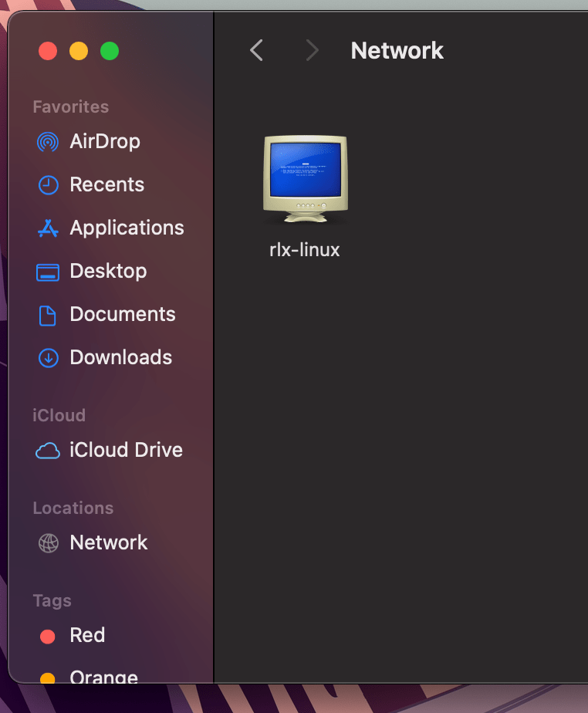Open the Recents sidebar item
588x713 pixels.
pyautogui.click(x=106, y=184)
